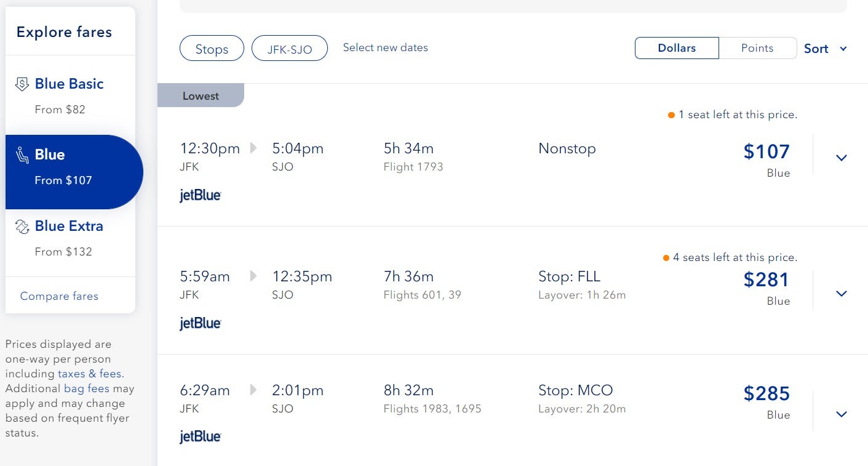This screenshot has width=868, height=466.
Task: Switch price display to Points
Action: [x=757, y=48]
